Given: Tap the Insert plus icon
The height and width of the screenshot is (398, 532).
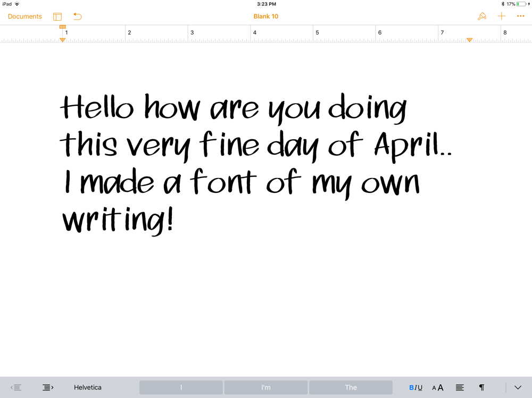Looking at the screenshot, I should (501, 16).
